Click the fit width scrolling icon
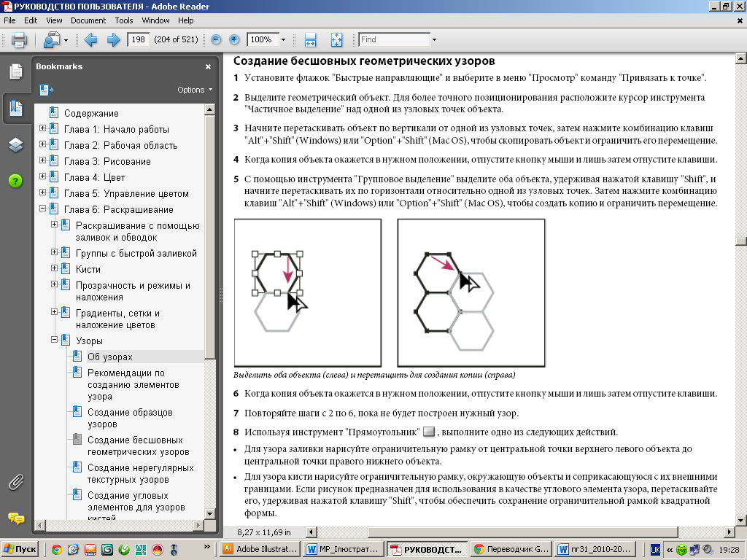The height and width of the screenshot is (560, 747). click(310, 39)
